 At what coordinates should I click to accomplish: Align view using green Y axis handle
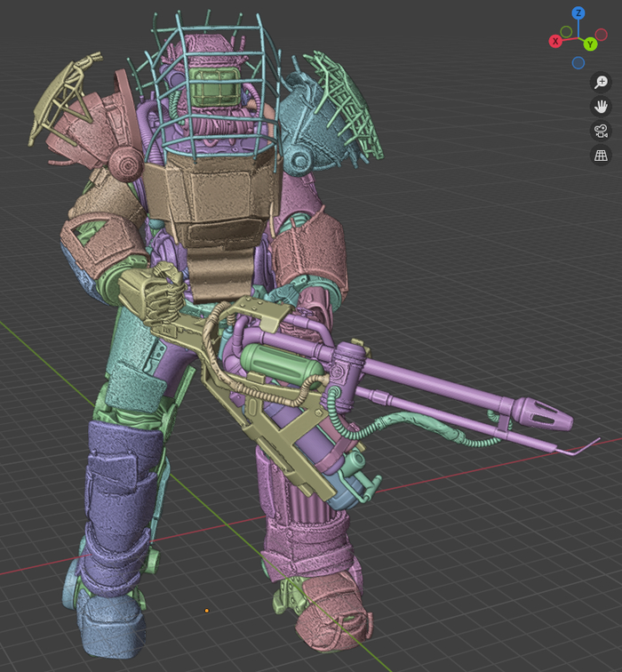[589, 44]
